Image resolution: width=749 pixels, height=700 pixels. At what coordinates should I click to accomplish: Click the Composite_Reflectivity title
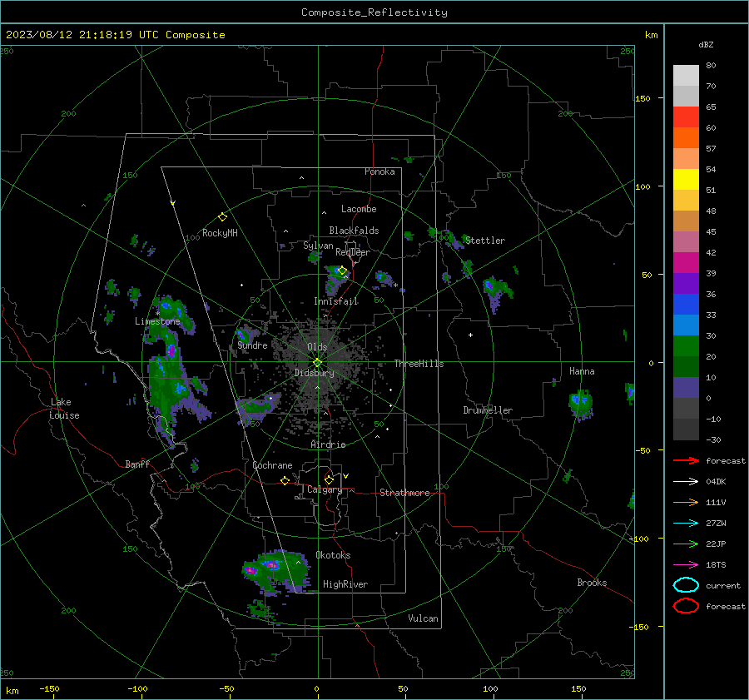coord(374,12)
